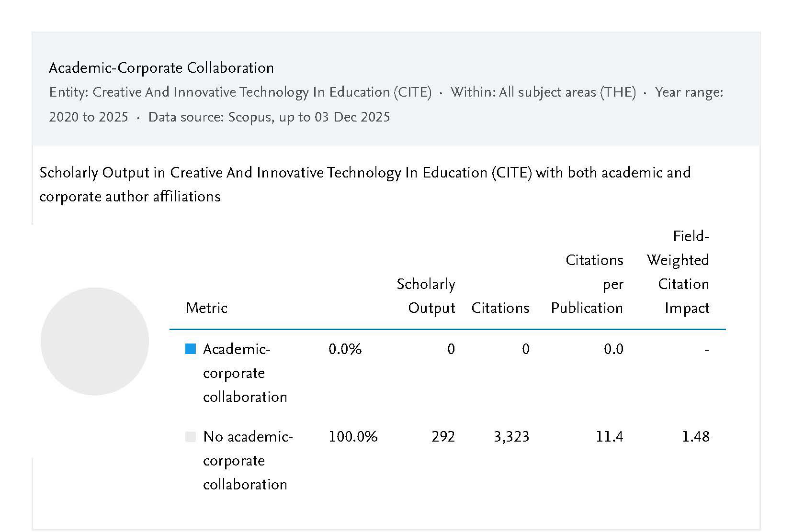Click the 3,323 citations value

[511, 437]
